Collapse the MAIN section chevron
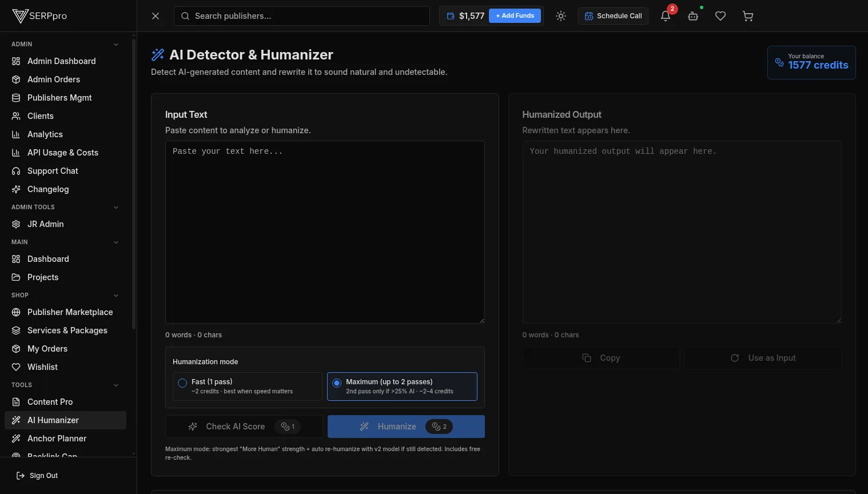The image size is (868, 494). point(116,242)
